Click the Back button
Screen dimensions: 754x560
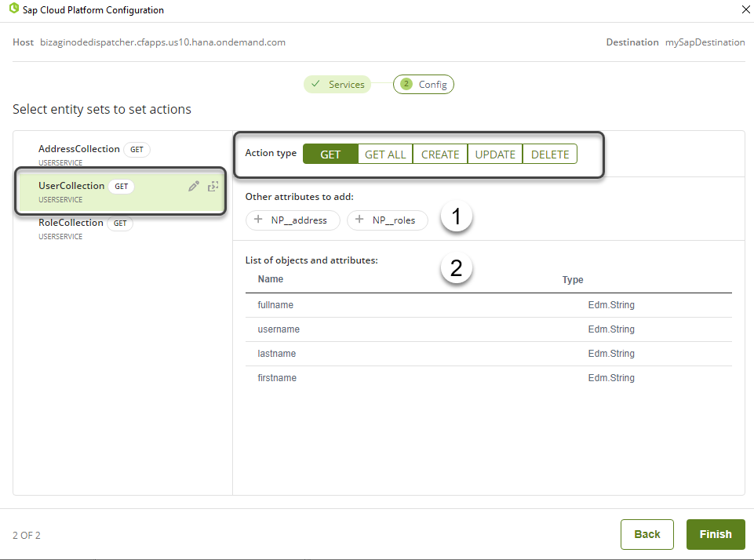coord(647,534)
